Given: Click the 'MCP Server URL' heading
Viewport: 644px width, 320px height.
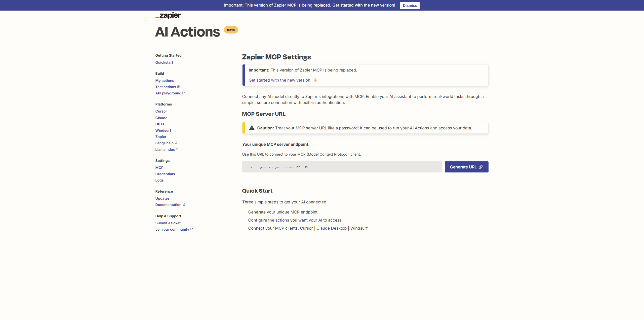Looking at the screenshot, I should point(264,114).
